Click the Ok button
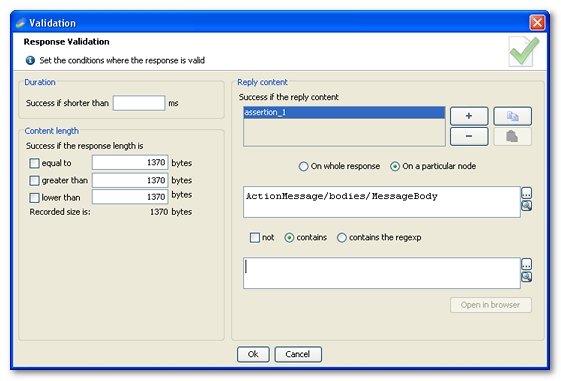 [253, 354]
